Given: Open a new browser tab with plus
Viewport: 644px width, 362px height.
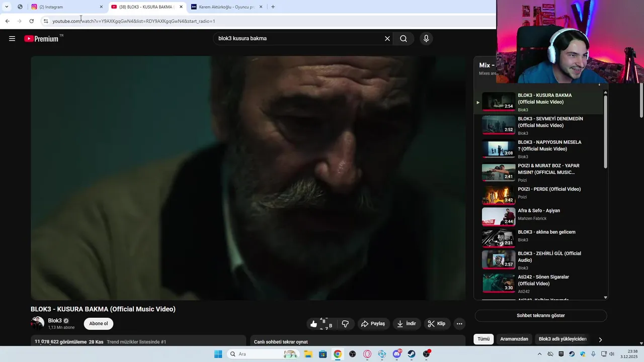Looking at the screenshot, I should click(x=273, y=7).
